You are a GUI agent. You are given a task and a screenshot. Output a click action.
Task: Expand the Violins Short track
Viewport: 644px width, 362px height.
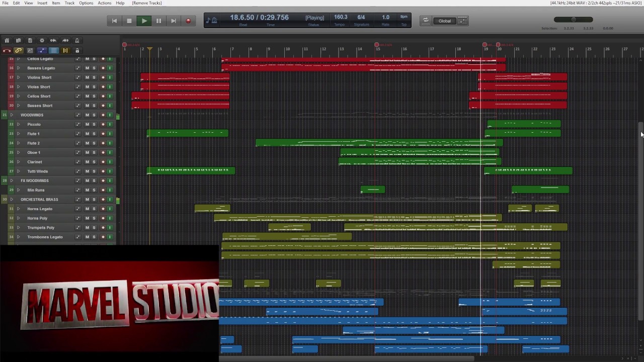pyautogui.click(x=18, y=77)
